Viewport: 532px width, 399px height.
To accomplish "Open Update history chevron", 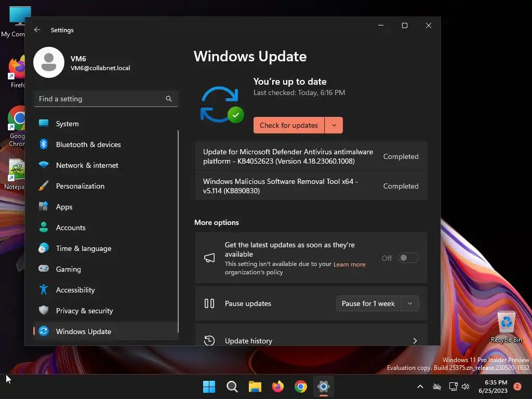I will coord(415,341).
